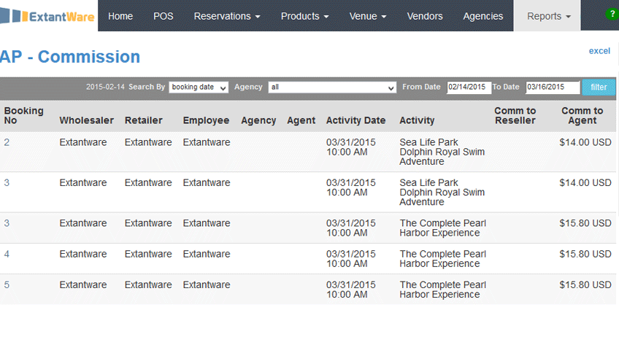Click Pearl Harbor activity in booking 4 row
Viewport: 619px width, 364px height.
tap(442, 259)
